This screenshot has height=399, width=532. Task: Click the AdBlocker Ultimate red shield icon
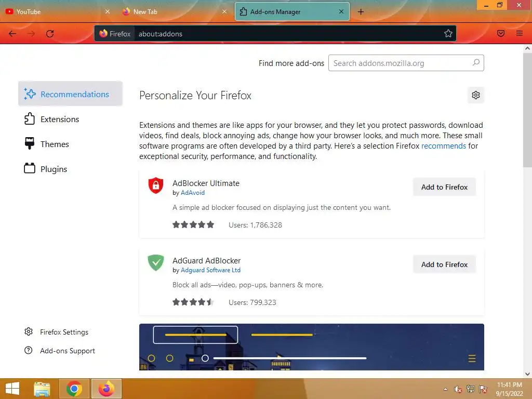click(156, 185)
